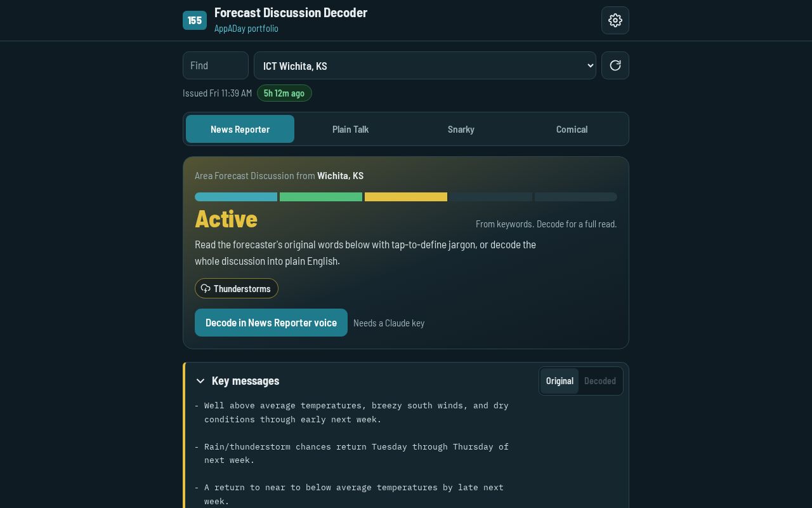
Task: Click the teal first activity bar segment
Action: click(236, 197)
